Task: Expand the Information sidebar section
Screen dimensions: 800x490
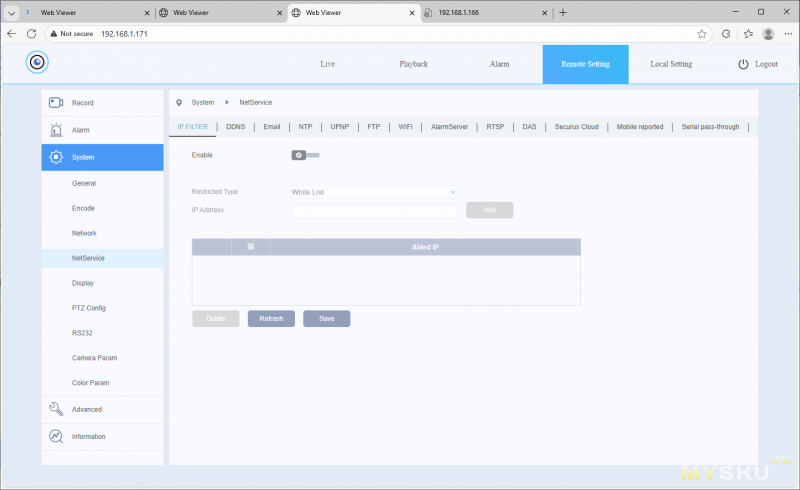Action: [x=89, y=436]
